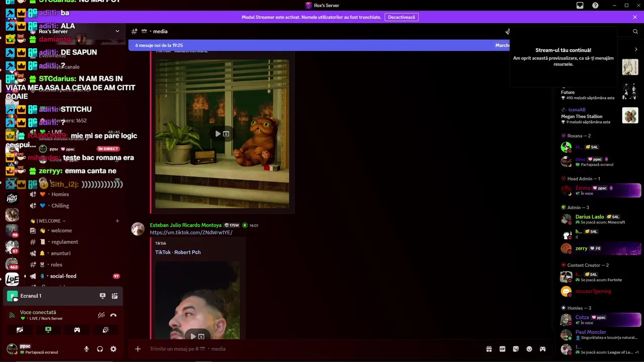Open the inbox icon in title bar
Viewport: 644px width, 362px height.
[x=580, y=6]
